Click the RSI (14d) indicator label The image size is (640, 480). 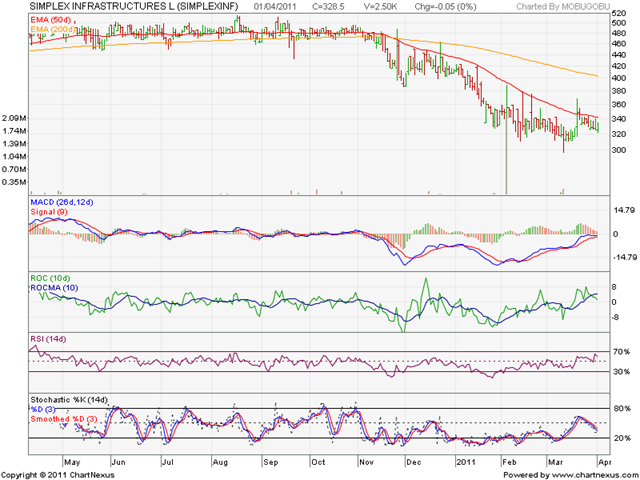point(48,339)
